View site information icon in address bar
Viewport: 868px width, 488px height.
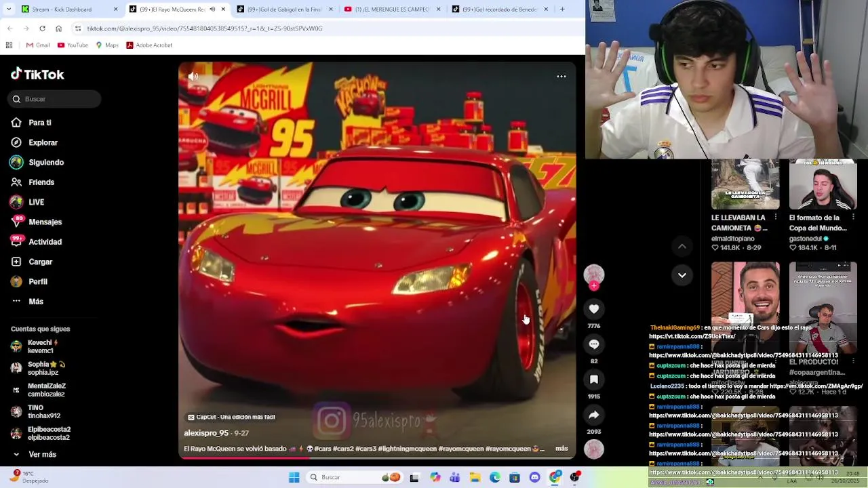click(78, 28)
